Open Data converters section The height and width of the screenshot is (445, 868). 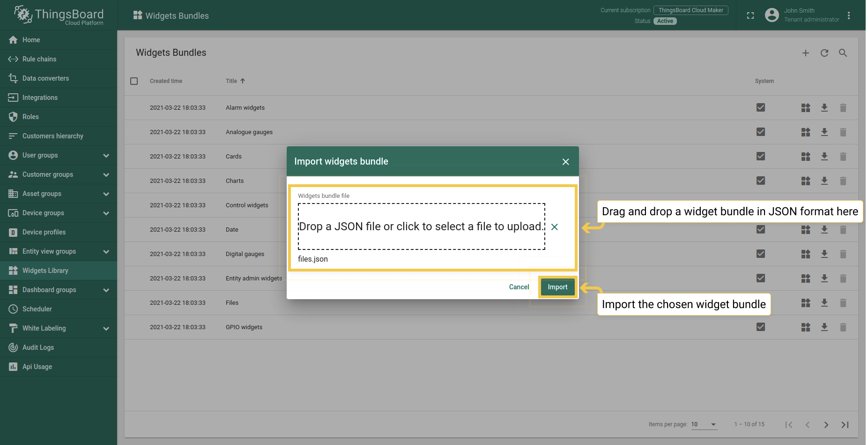point(59,78)
